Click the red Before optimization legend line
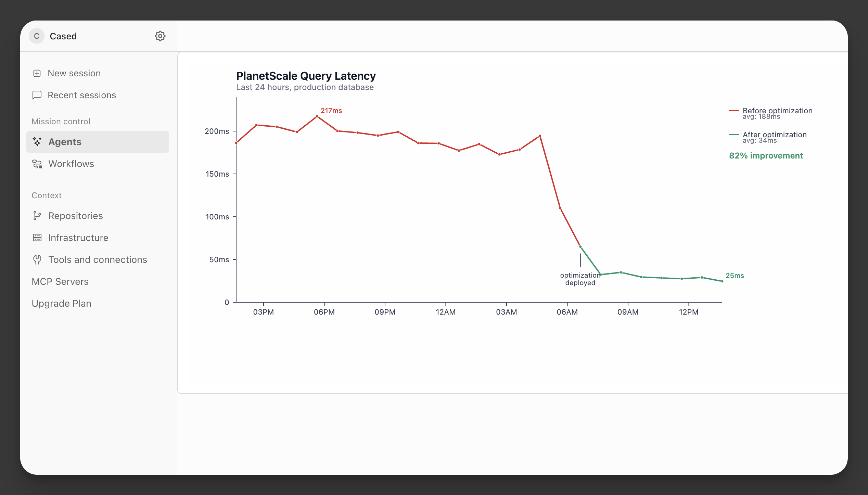The height and width of the screenshot is (495, 868). coord(734,111)
